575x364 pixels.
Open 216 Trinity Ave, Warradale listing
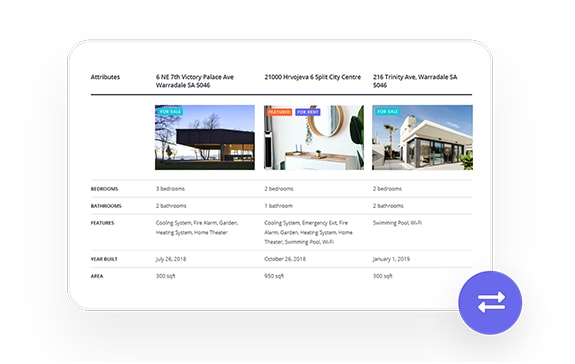415,81
